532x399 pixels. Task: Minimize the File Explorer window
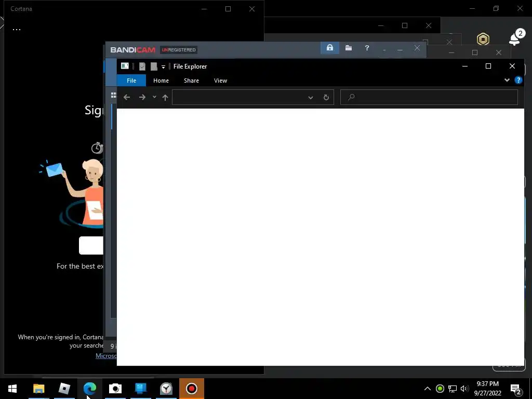(465, 66)
